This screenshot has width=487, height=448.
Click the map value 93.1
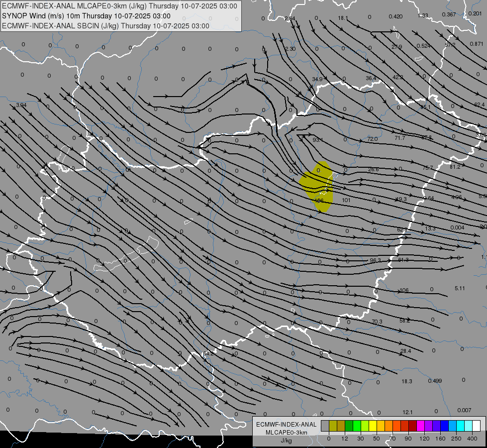(317, 140)
